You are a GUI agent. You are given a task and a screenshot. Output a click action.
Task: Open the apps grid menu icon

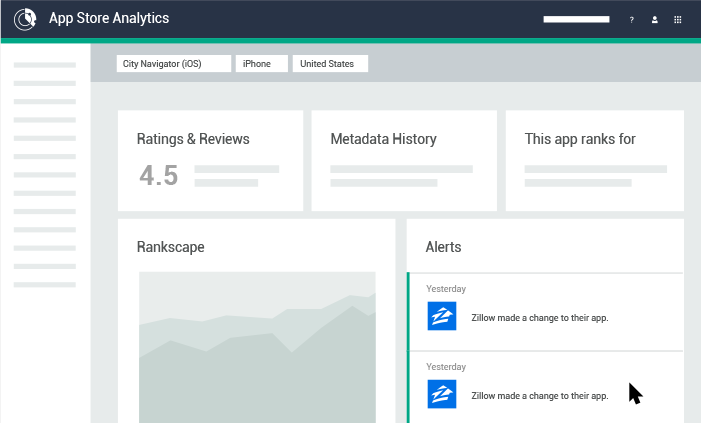point(678,20)
